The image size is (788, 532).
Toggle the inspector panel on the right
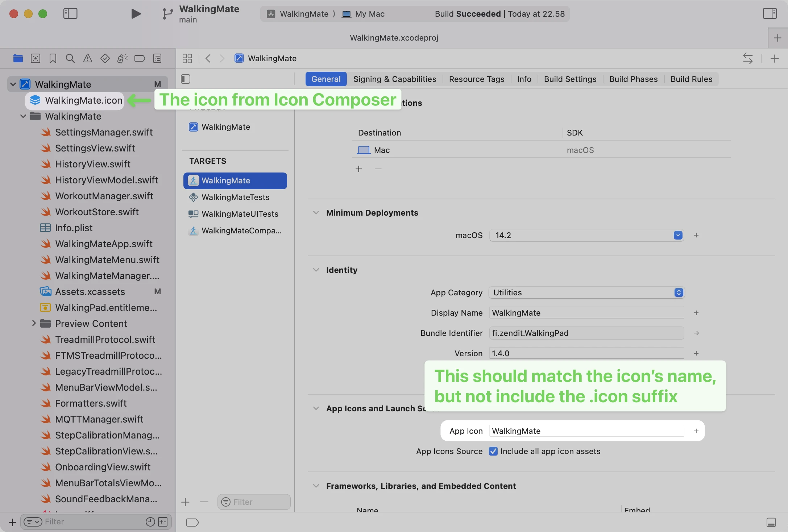(770, 14)
